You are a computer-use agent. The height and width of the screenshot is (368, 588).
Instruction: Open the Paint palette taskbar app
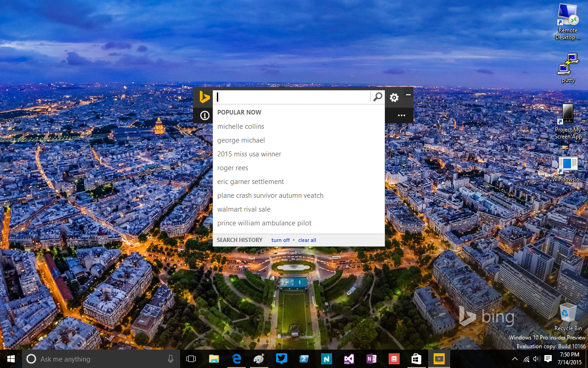coord(259,359)
